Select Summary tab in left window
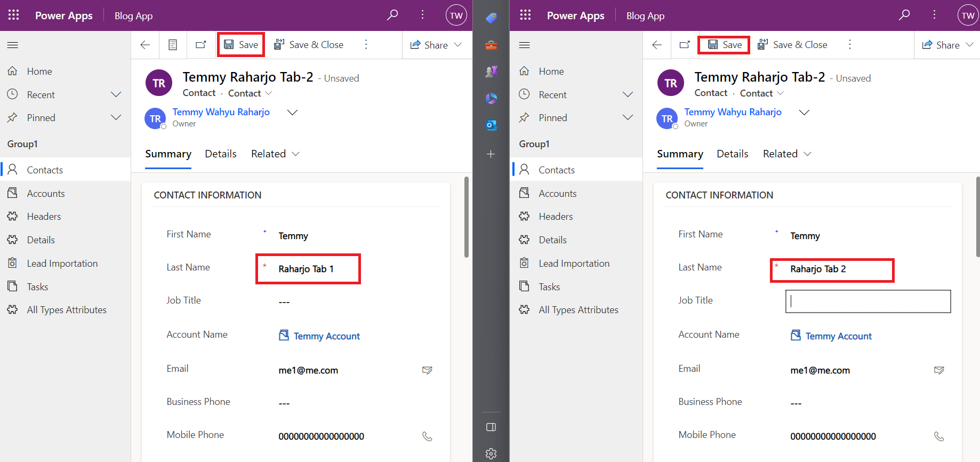 tap(168, 154)
